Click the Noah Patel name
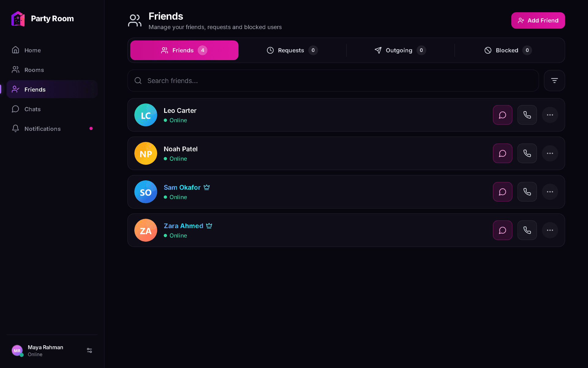Screen dimensions: 588x368 tap(181, 149)
